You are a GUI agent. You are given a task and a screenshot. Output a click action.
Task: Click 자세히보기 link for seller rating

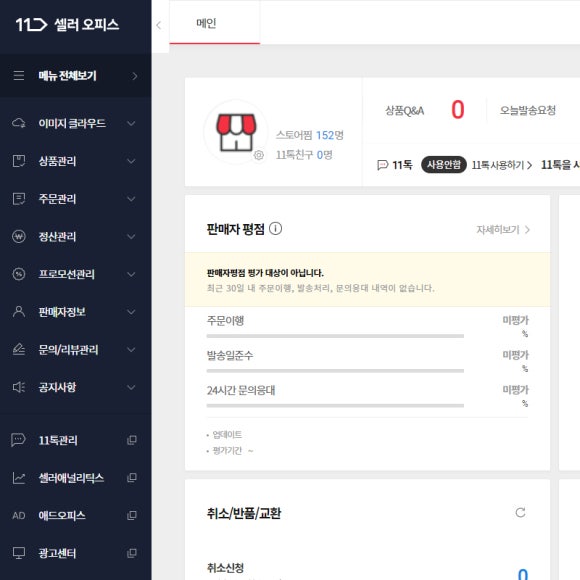tap(503, 230)
